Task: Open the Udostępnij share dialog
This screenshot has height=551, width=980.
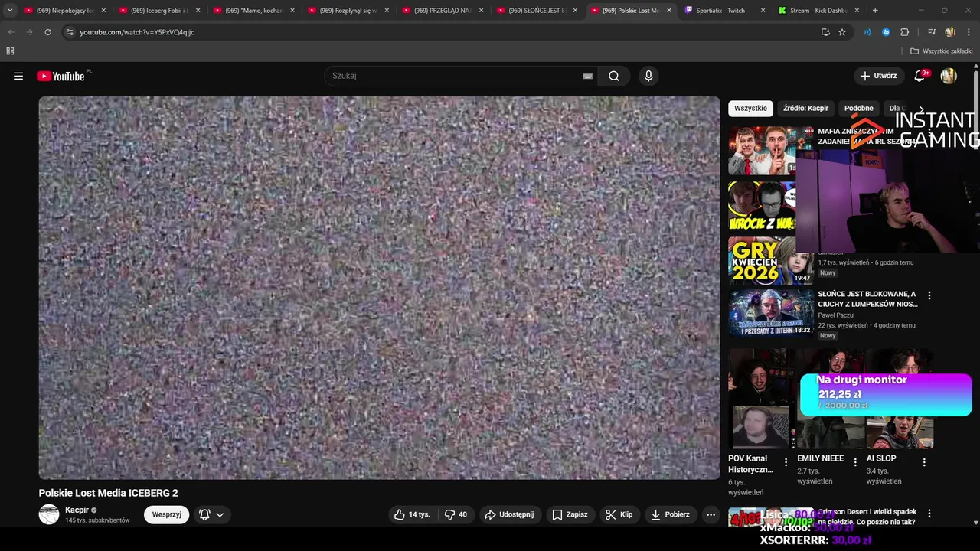Action: [x=510, y=514]
